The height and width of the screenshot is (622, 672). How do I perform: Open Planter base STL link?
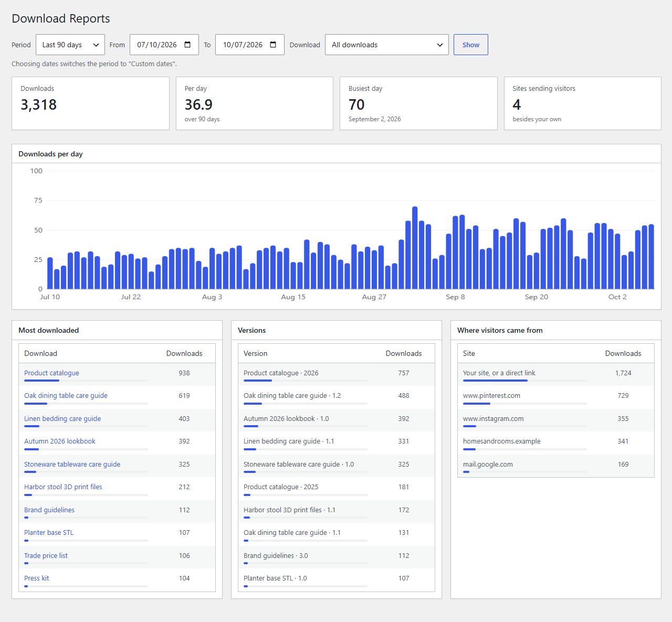(49, 533)
